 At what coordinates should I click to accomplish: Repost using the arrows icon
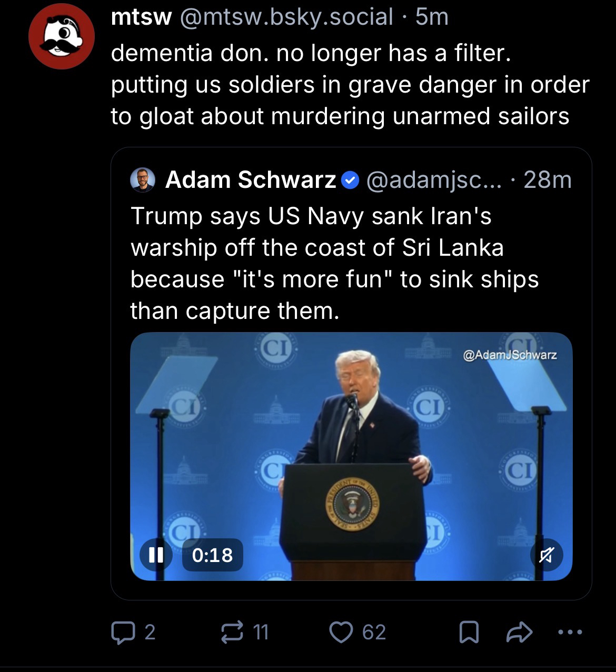click(x=231, y=632)
